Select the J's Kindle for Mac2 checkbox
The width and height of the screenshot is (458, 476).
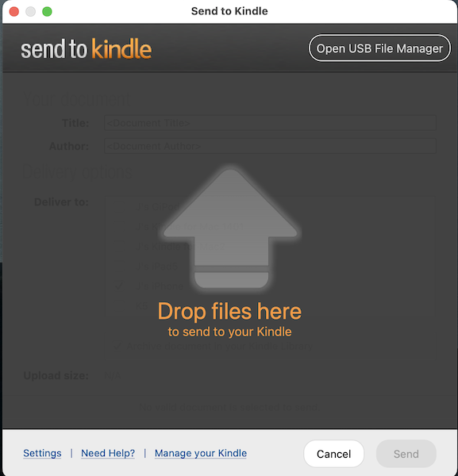click(119, 246)
